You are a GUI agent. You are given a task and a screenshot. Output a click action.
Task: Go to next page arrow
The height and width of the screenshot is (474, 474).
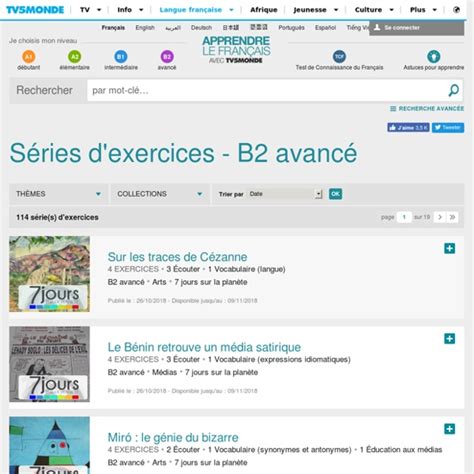click(440, 217)
